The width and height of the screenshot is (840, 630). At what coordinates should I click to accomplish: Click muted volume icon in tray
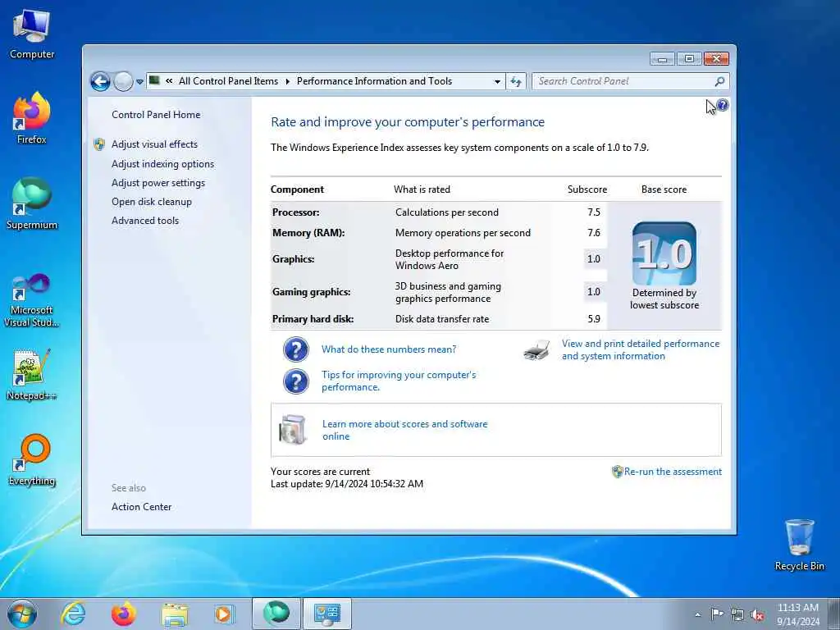(757, 614)
